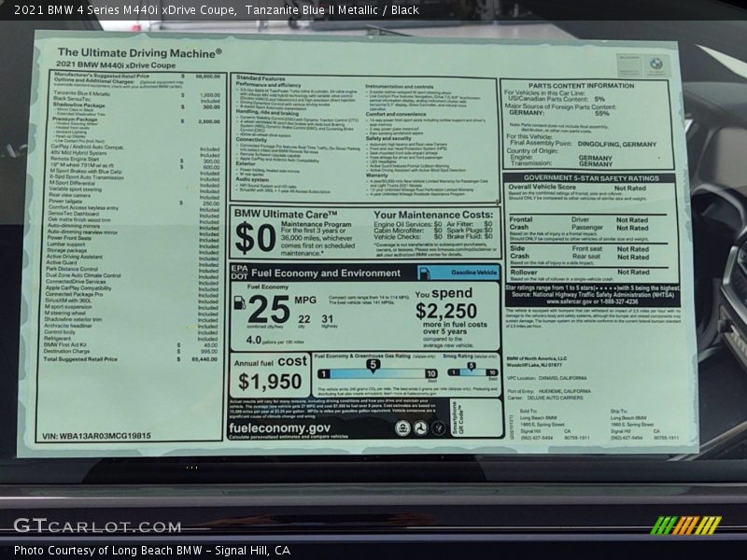Click 'DINGOLFING, GERMANY' assembly point

pos(617,144)
